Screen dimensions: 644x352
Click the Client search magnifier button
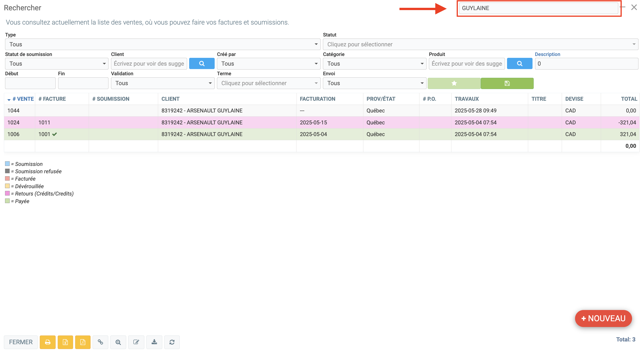pyautogui.click(x=202, y=64)
